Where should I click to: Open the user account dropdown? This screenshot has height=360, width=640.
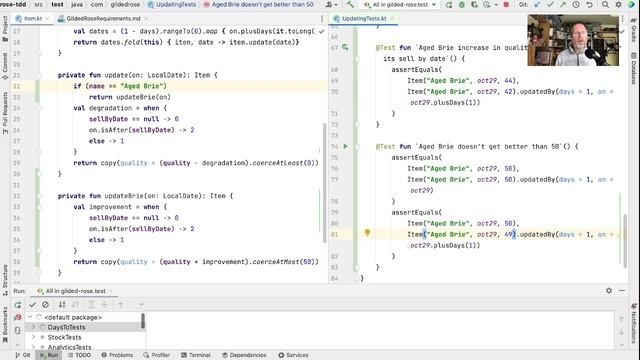pyautogui.click(x=331, y=4)
